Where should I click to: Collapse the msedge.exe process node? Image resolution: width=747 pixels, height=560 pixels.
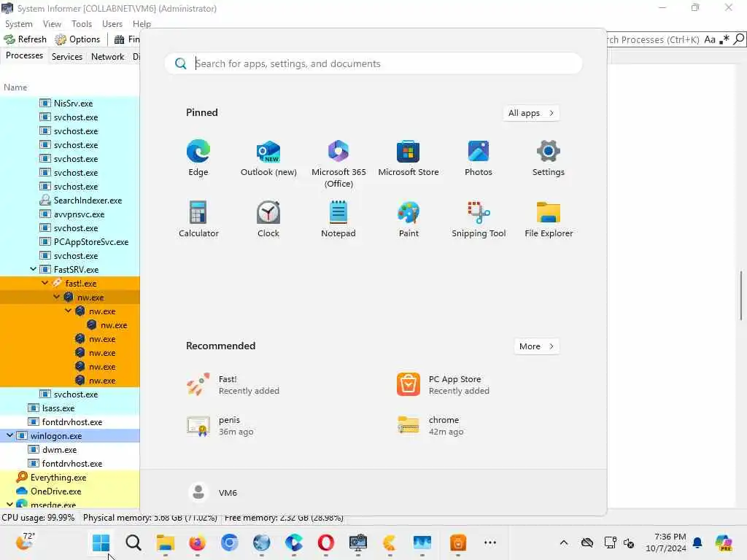[x=9, y=504]
